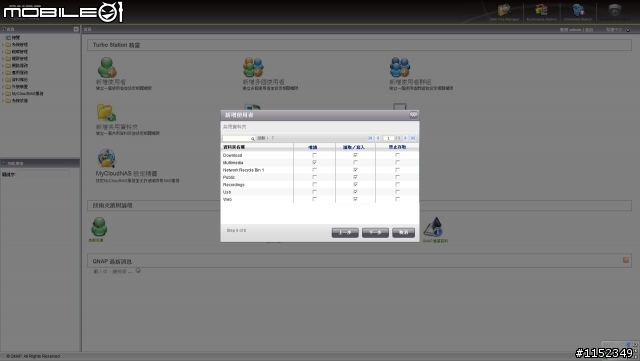Click the 新增多個使用者 multiple users icon
This screenshot has width=640, height=361.
click(253, 67)
